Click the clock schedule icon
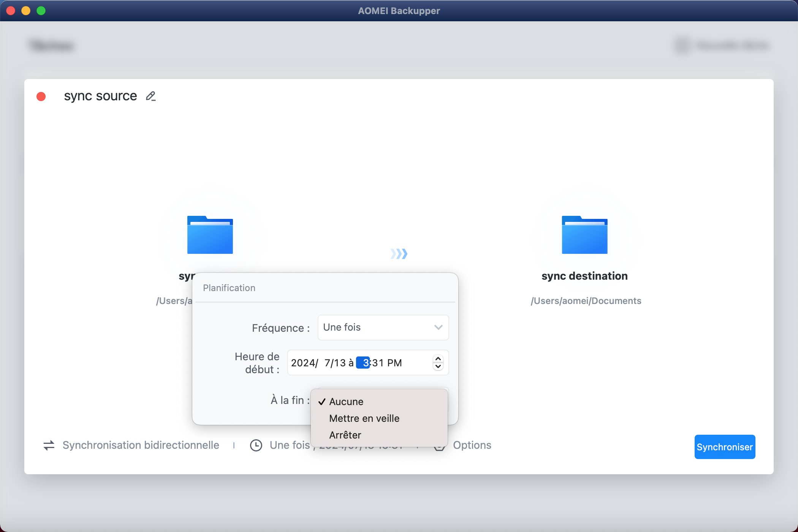Image resolution: width=798 pixels, height=532 pixels. 256,445
